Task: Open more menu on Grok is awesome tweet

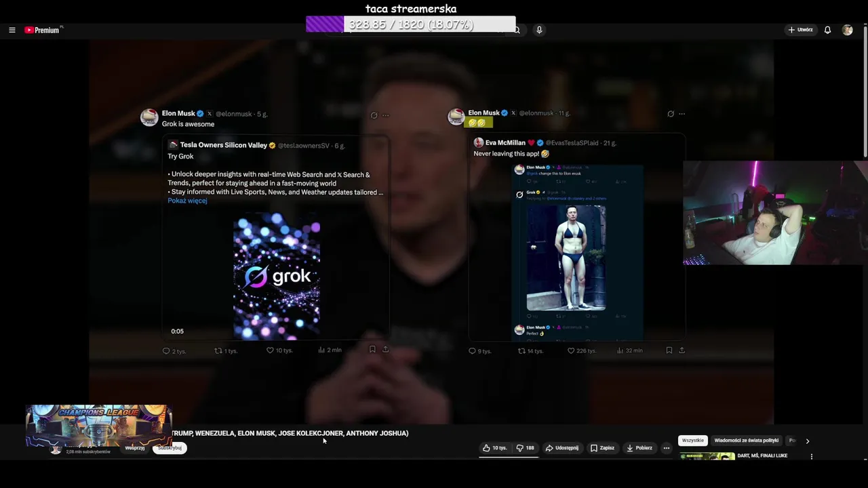Action: pos(386,115)
